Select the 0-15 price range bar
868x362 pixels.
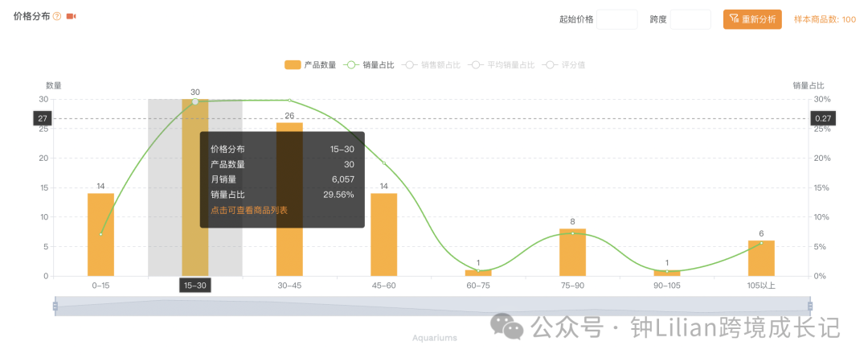click(x=100, y=235)
